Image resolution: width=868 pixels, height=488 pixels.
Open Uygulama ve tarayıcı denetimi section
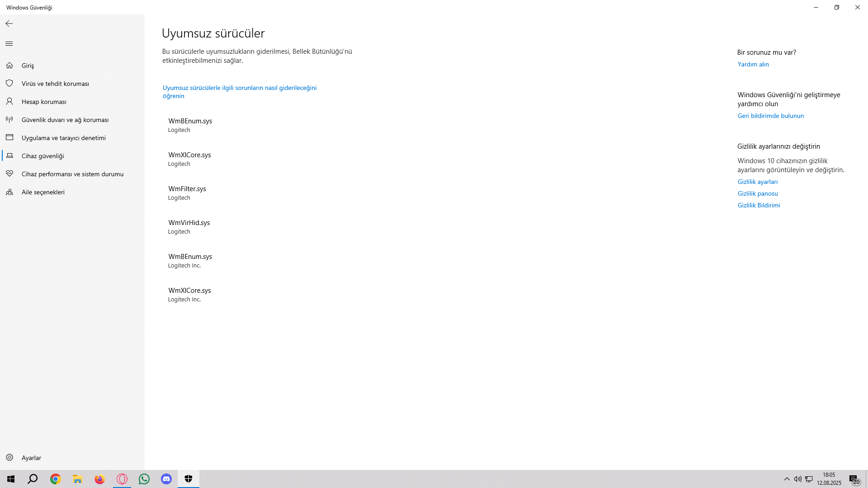coord(63,138)
